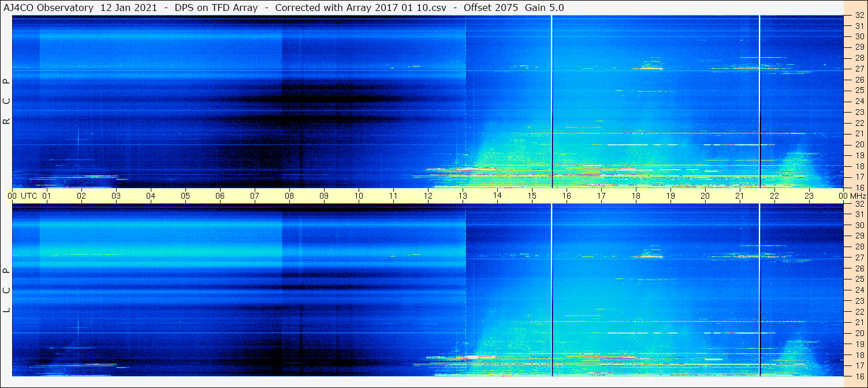Click the 25 MHz label of RCP panel

click(859, 91)
